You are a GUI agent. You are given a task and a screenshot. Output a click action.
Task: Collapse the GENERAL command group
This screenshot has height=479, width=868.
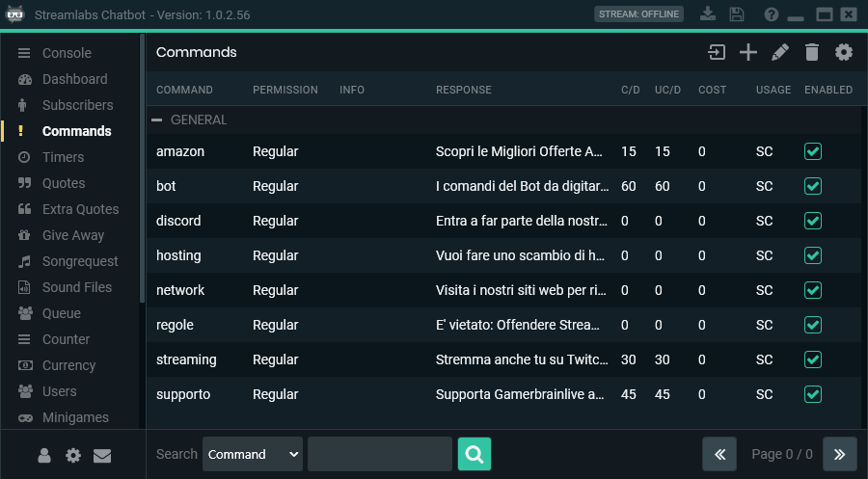point(157,120)
